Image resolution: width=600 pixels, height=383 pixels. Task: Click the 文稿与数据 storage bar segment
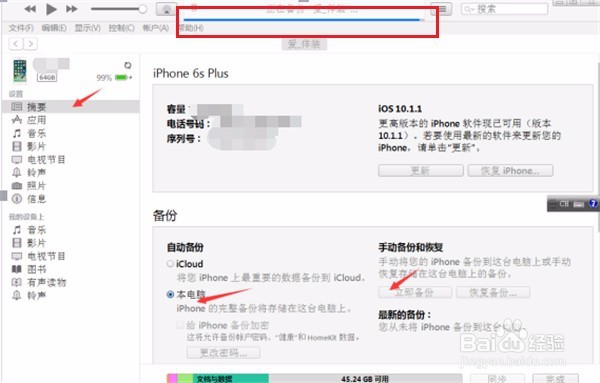click(230, 379)
